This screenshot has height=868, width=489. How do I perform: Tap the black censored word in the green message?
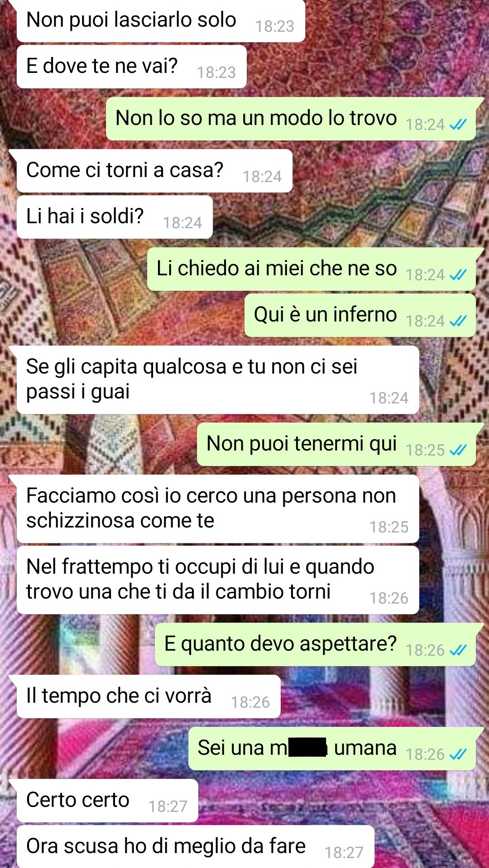point(308,747)
